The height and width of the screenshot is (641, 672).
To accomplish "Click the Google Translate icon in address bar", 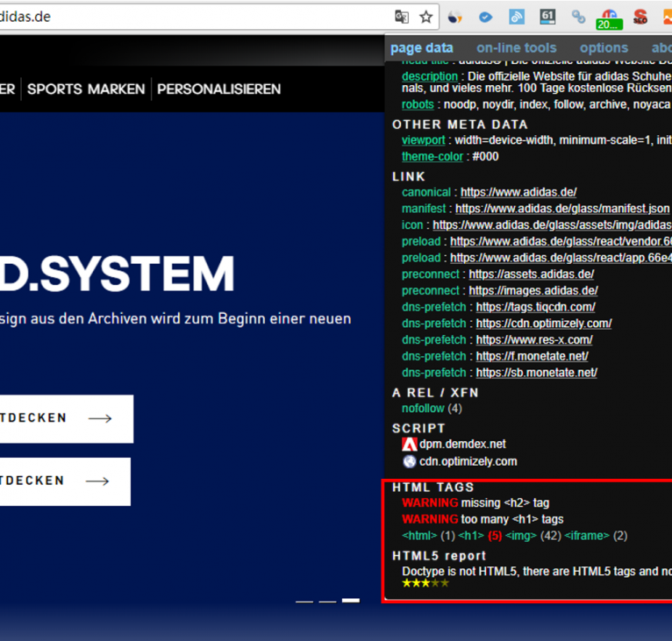I will tap(401, 17).
